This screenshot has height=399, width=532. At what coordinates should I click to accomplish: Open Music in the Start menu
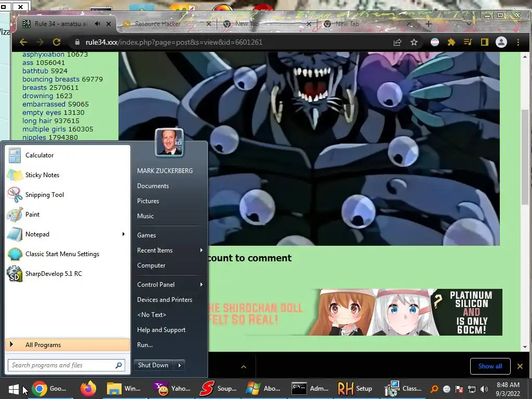(x=145, y=216)
